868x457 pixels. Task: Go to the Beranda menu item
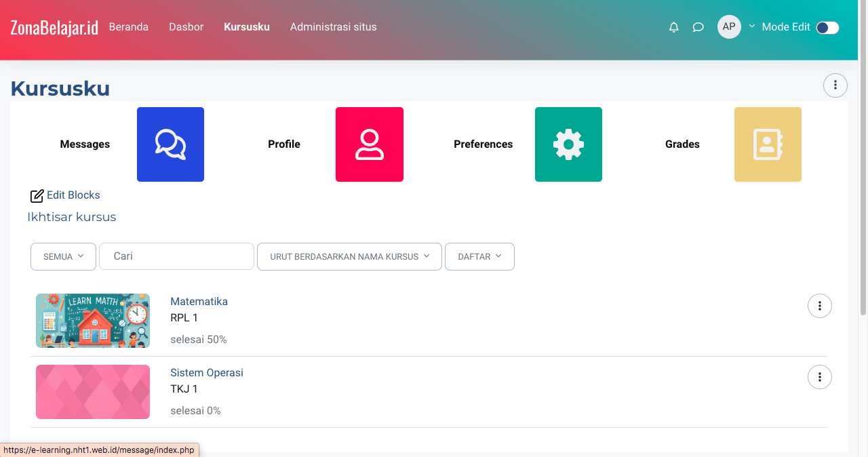(x=129, y=27)
